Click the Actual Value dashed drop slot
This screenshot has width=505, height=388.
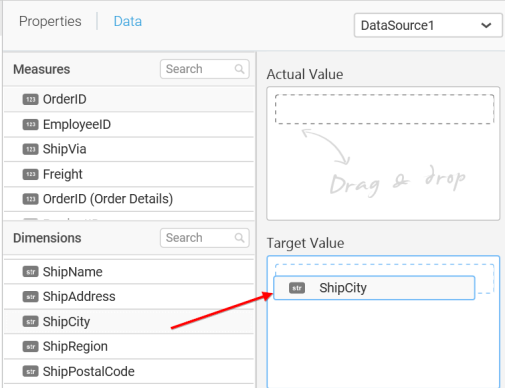384,109
